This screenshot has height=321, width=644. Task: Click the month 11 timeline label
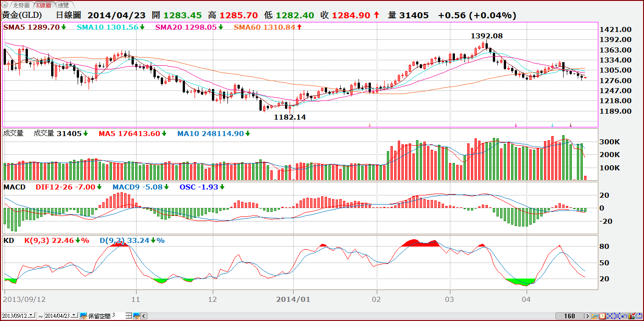[135, 300]
